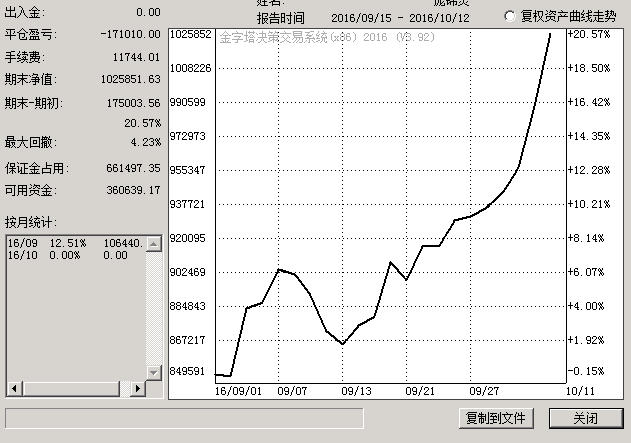631x443 pixels.
Task: Click the 09/21 date label on x-axis
Action: [x=420, y=392]
